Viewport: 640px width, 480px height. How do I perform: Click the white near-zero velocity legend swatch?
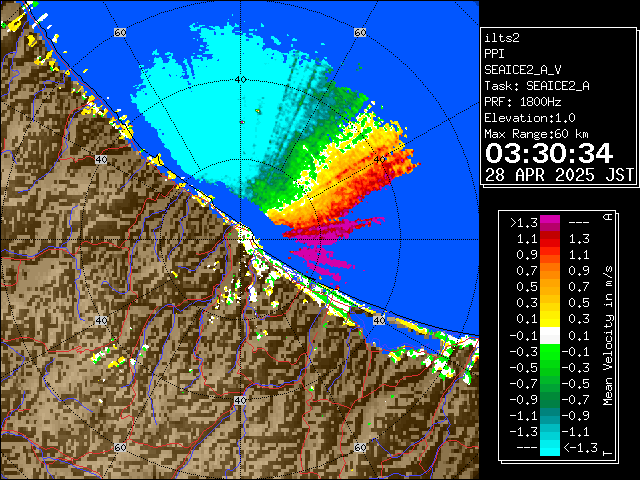tap(550, 336)
